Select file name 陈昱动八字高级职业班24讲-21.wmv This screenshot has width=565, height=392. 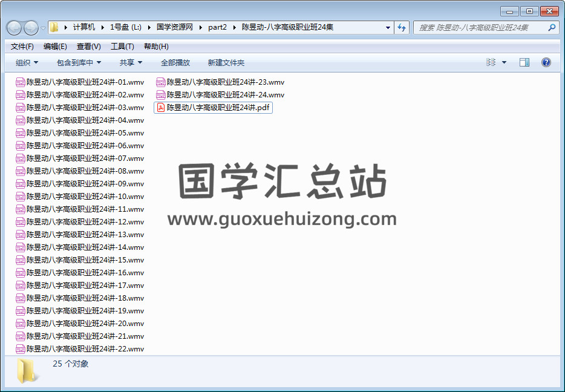[85, 336]
